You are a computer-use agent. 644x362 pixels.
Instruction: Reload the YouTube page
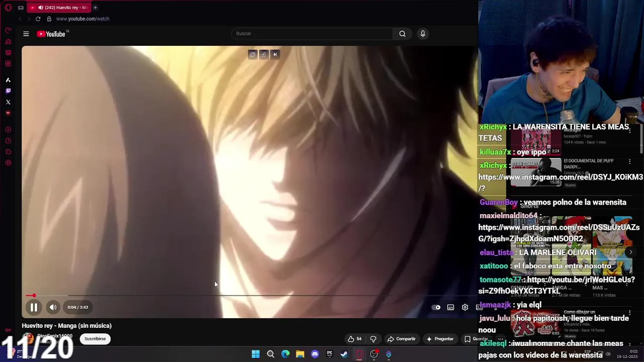click(x=38, y=19)
